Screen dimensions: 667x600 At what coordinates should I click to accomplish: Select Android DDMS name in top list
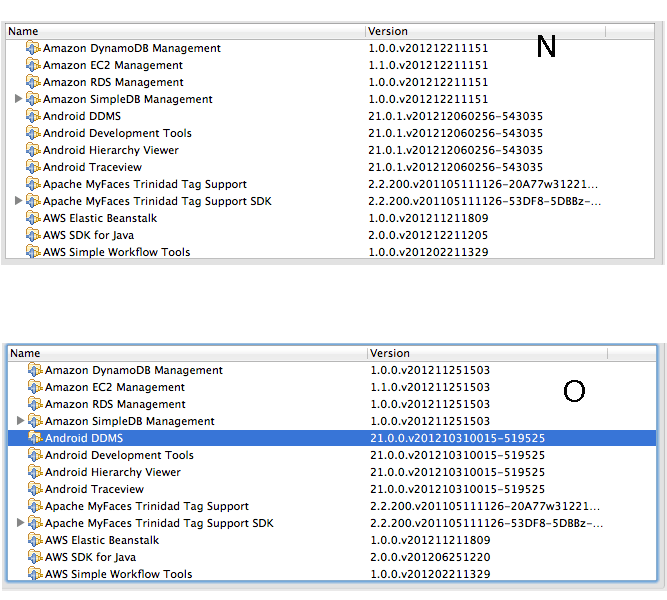coord(82,117)
